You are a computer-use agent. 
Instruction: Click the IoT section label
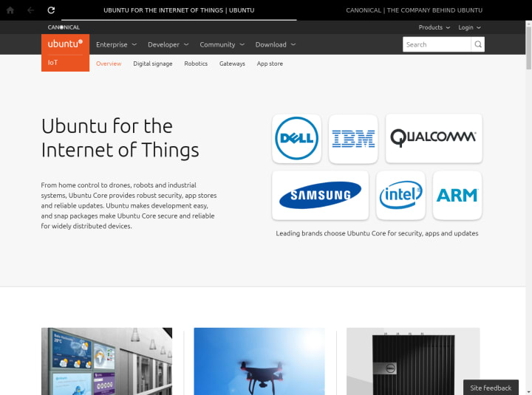pyautogui.click(x=52, y=62)
